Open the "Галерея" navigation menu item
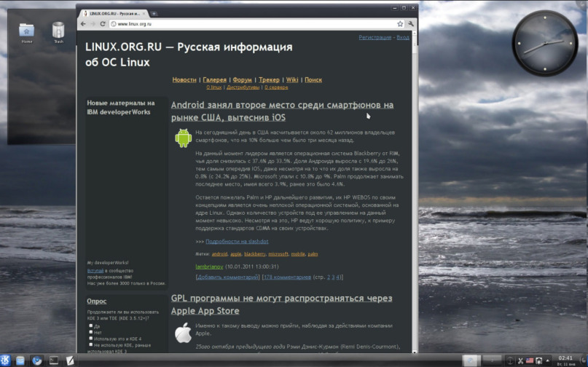 tap(214, 79)
